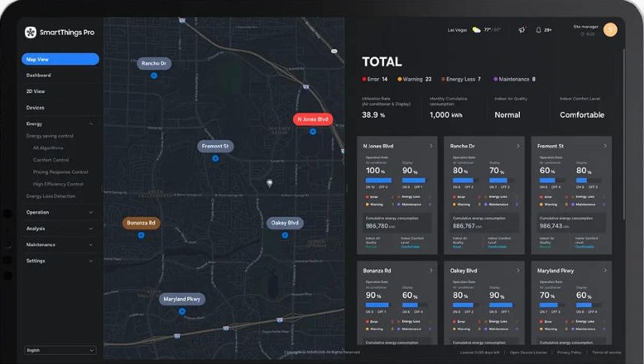The height and width of the screenshot is (364, 644).
Task: Open Bonanza Rd card details arrow
Action: (x=431, y=270)
